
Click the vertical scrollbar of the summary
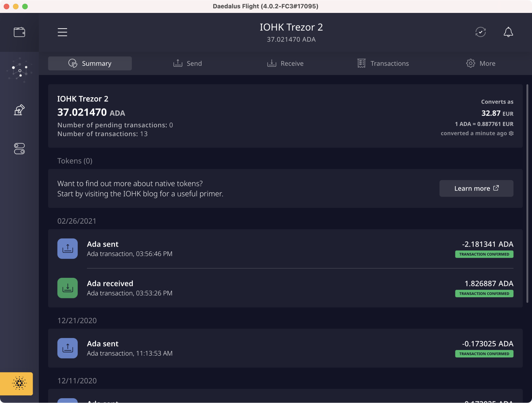pyautogui.click(x=527, y=194)
